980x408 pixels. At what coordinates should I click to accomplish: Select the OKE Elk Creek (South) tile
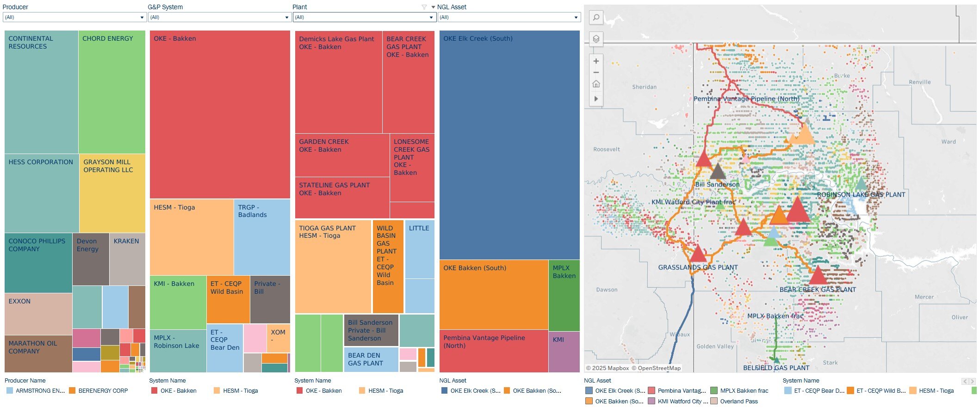509,145
